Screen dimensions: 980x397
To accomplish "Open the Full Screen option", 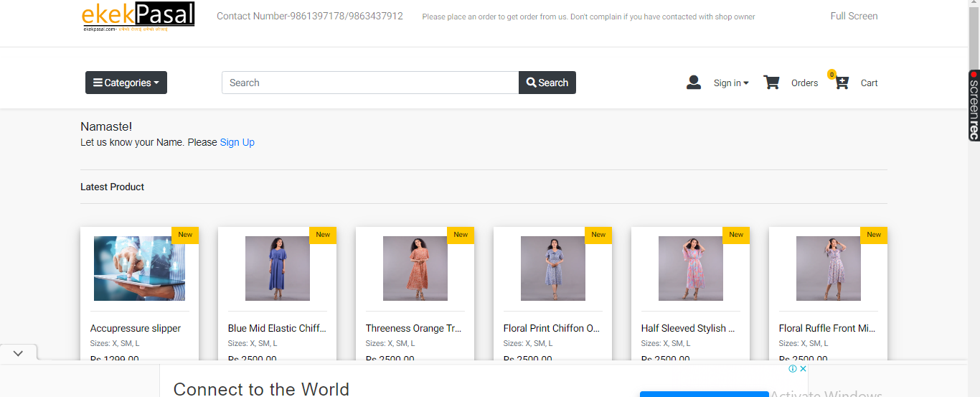I will click(854, 16).
